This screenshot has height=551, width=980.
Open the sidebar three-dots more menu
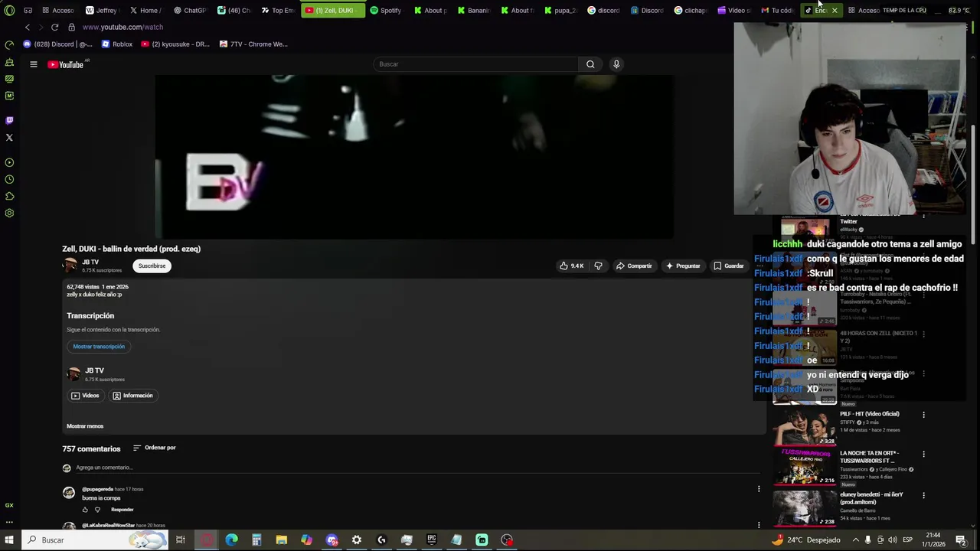[x=9, y=522]
